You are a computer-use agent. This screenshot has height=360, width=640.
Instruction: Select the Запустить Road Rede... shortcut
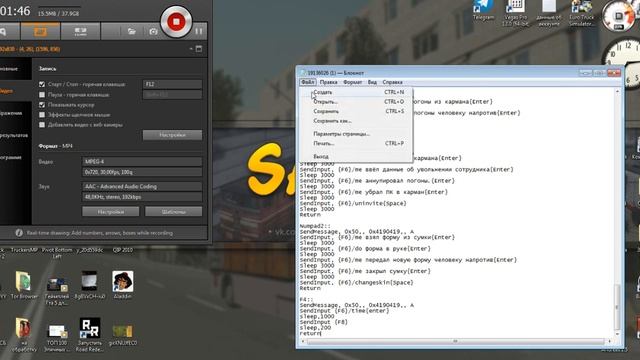pyautogui.click(x=89, y=335)
